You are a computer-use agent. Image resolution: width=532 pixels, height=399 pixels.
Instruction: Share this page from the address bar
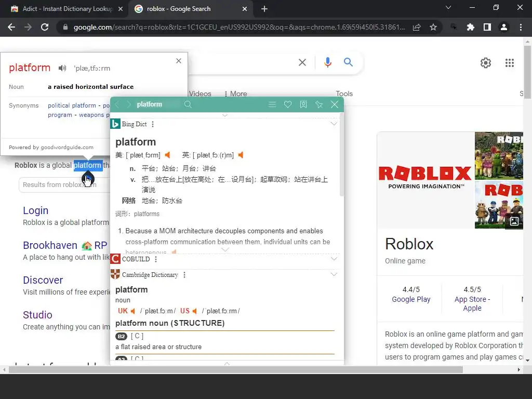[417, 27]
